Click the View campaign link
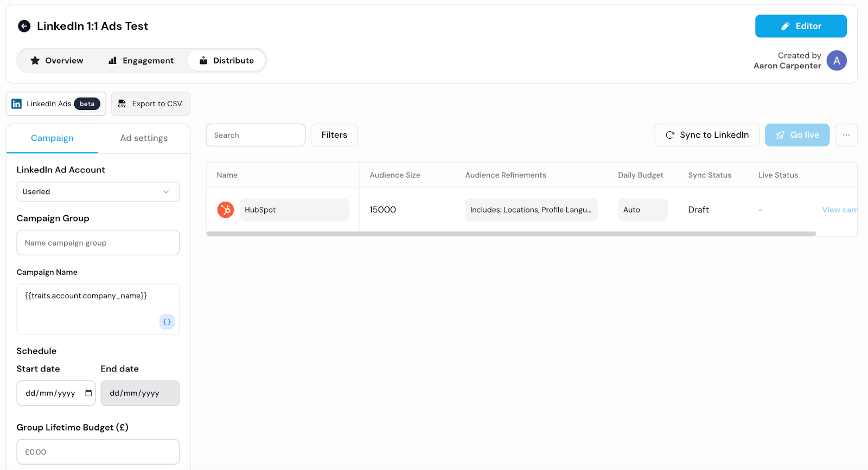Screen dimensions: 868x470 (x=839, y=210)
